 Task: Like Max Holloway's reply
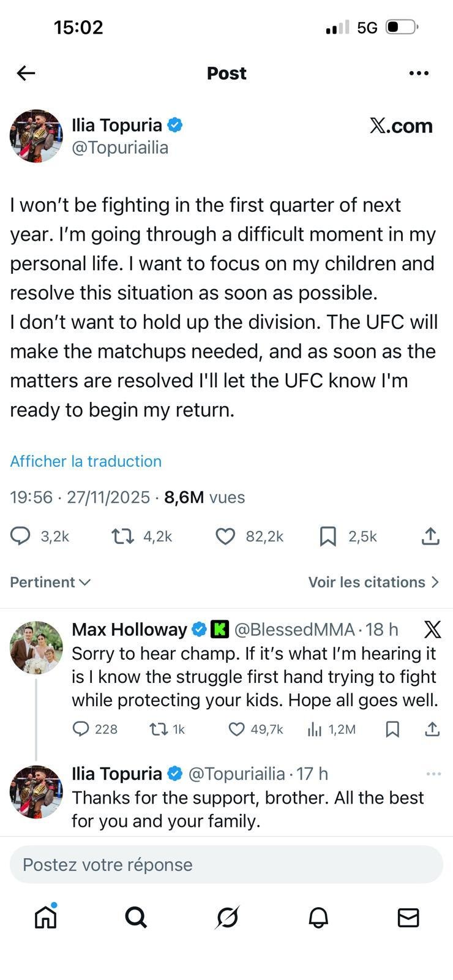(x=236, y=729)
